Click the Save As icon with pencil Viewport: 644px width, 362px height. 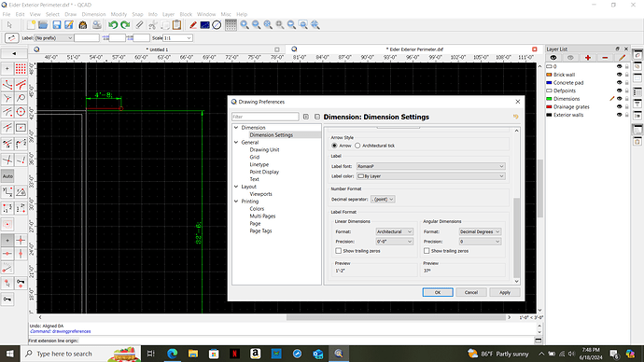click(x=69, y=25)
